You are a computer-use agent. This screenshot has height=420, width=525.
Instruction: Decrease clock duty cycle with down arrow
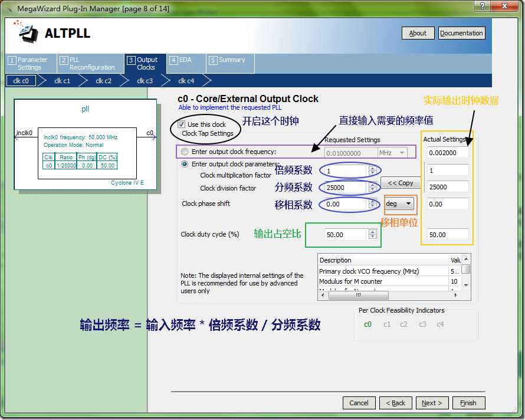coord(373,237)
